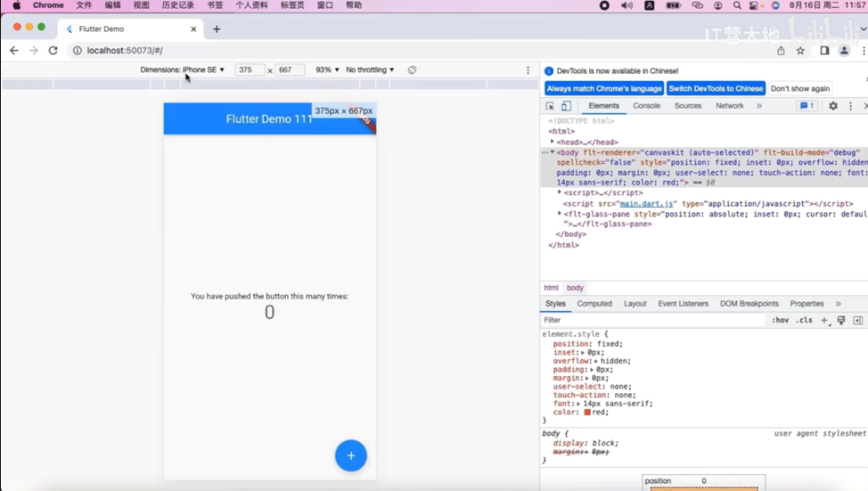The height and width of the screenshot is (491, 868).
Task: Click Don't show again button
Action: (x=800, y=88)
